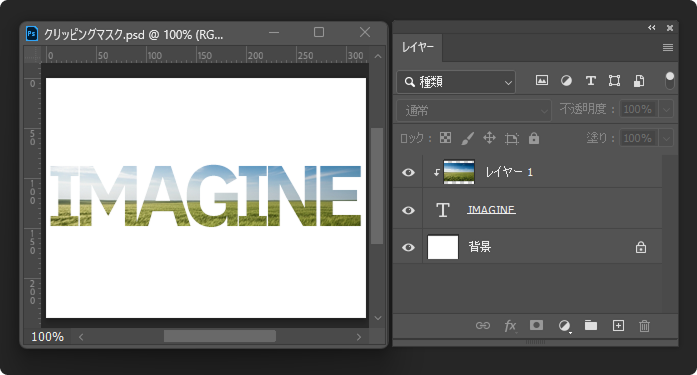
Task: Filter layers by type layer icon
Action: tap(590, 80)
